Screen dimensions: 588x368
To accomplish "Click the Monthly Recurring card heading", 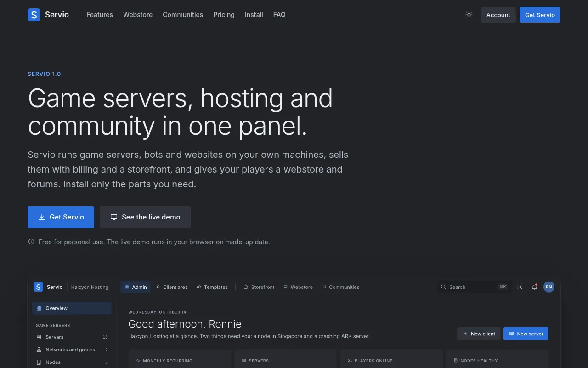I will tap(168, 361).
